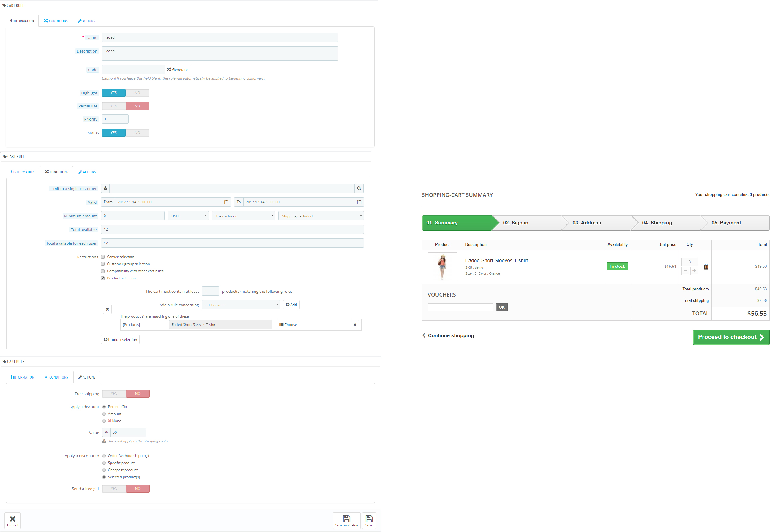Uncheck Product selection restriction
Image resolution: width=778 pixels, height=532 pixels.
click(103, 278)
